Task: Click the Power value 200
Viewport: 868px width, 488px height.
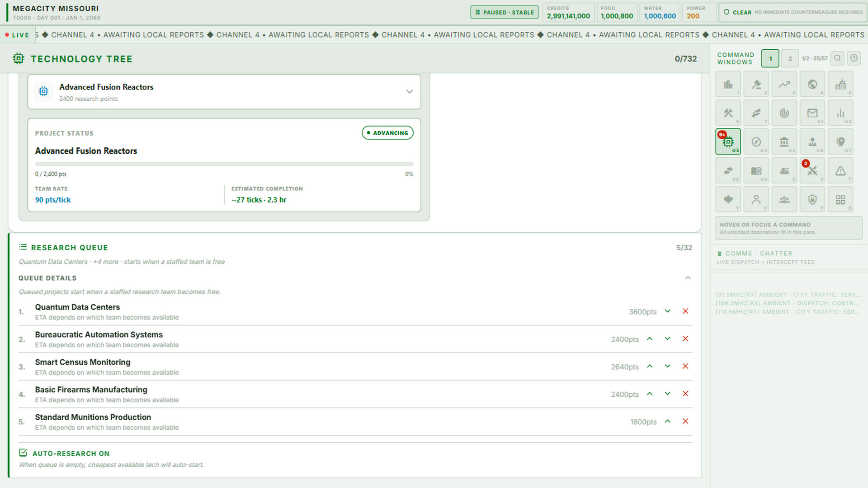Action: (x=693, y=16)
